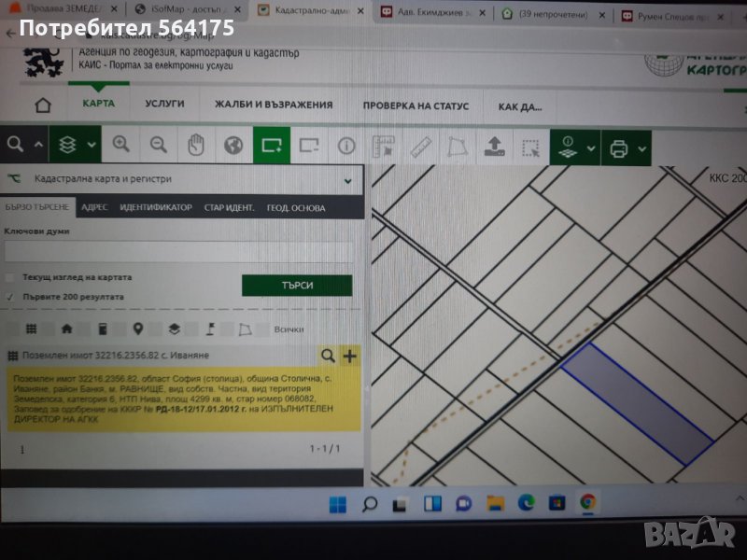The height and width of the screenshot is (560, 747).
Task: Go to the home page icon
Action: (x=42, y=105)
